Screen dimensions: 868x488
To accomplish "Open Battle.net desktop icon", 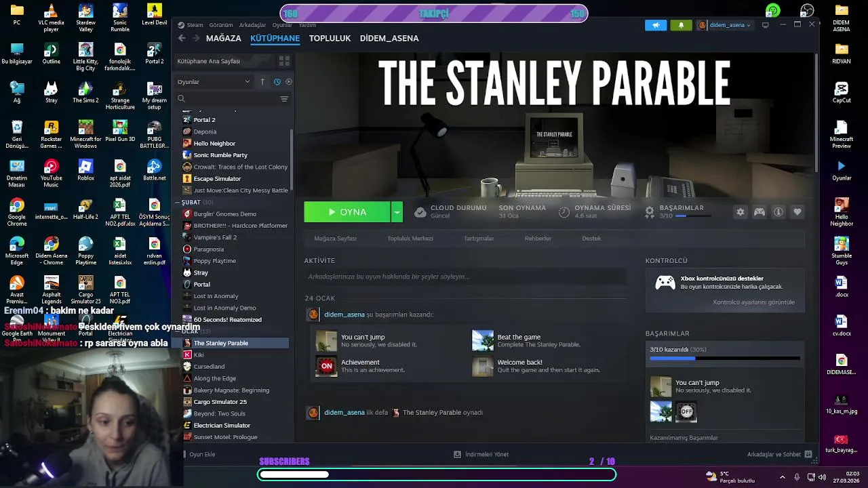I will 154,170.
